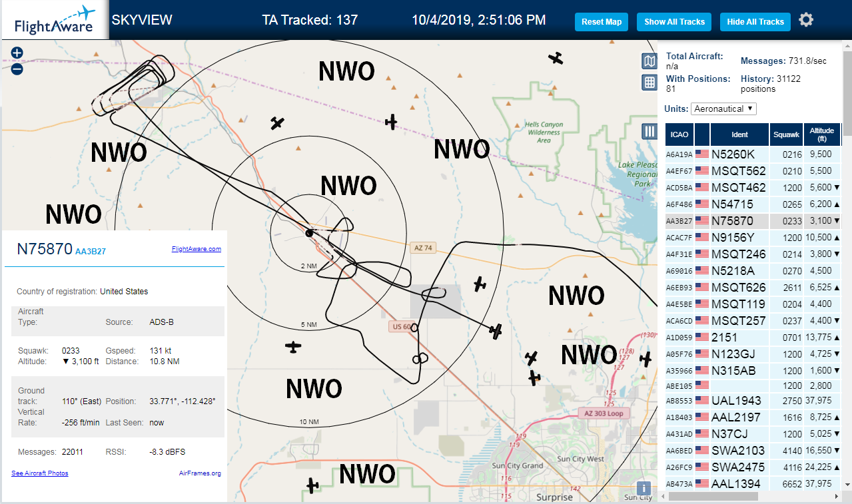Sort table by Altitude (ft) column
852x504 pixels.
(823, 134)
